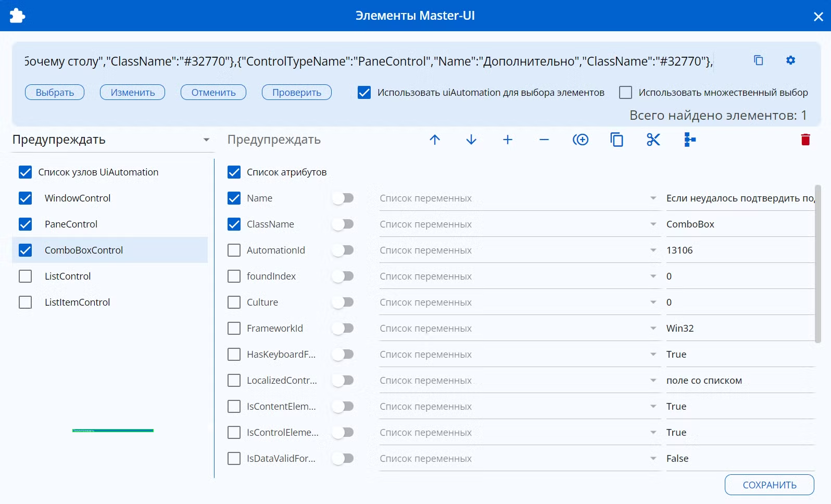Add an attribute with the plus icon

coord(508,140)
